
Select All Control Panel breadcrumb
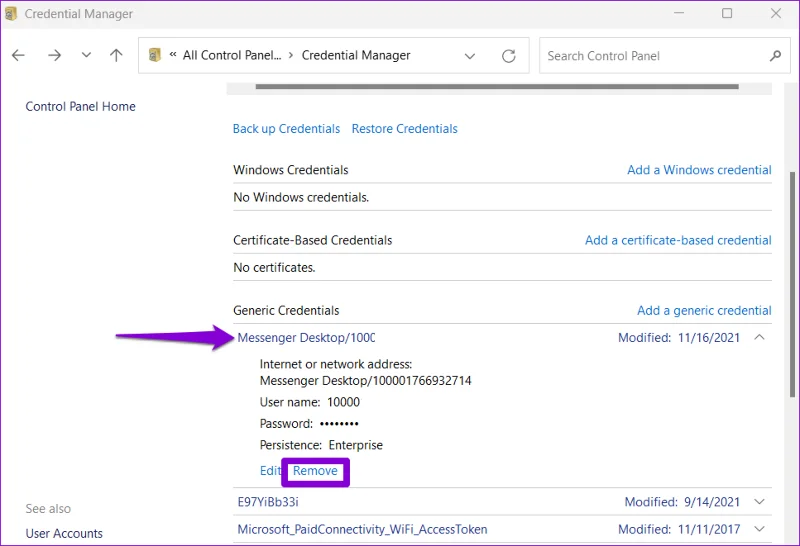coord(232,55)
